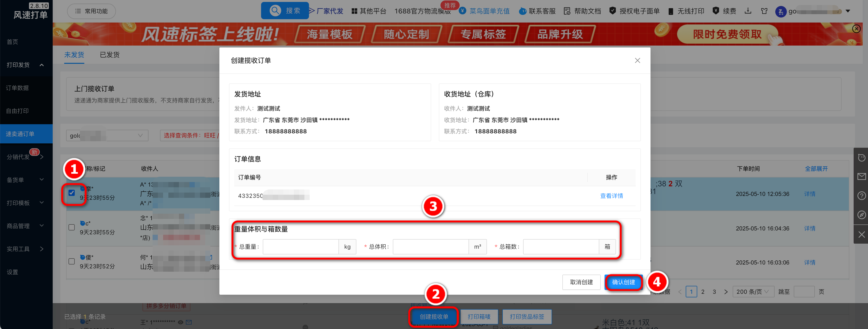This screenshot has width=868, height=329.
Task: Click 帮助文档 document icon
Action: pos(567,11)
